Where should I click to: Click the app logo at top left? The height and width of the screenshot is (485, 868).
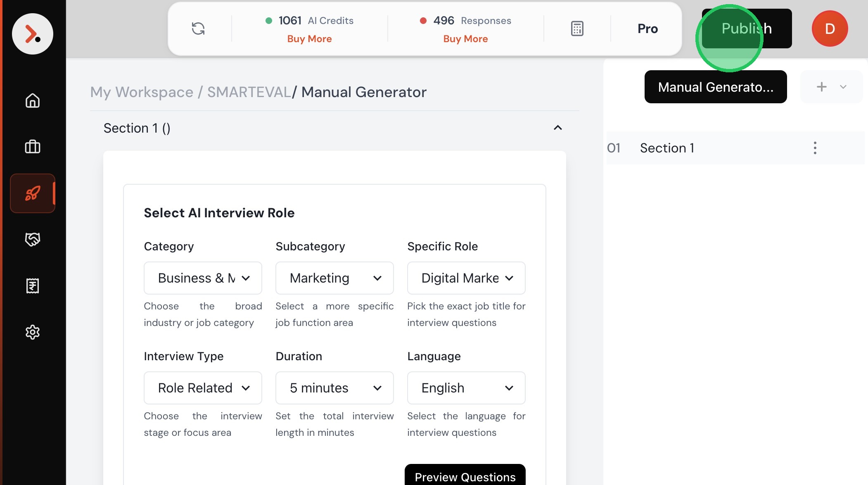click(33, 33)
